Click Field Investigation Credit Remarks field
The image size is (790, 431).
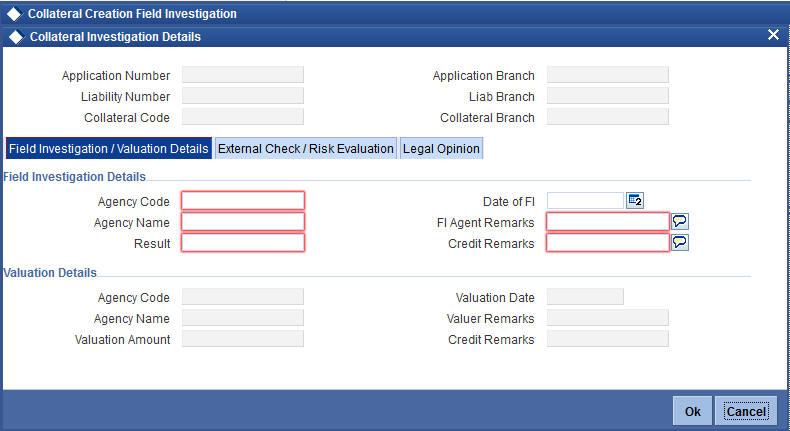[608, 243]
